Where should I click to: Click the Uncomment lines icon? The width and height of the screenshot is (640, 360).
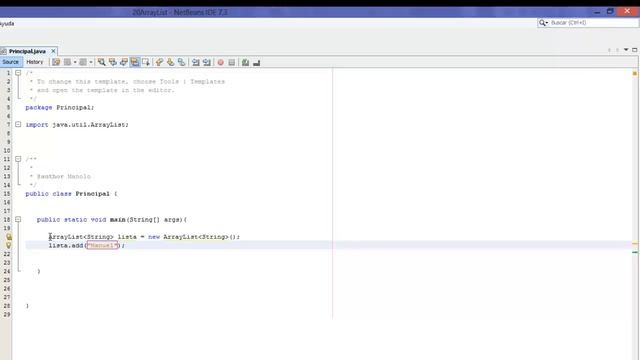pyautogui.click(x=256, y=62)
